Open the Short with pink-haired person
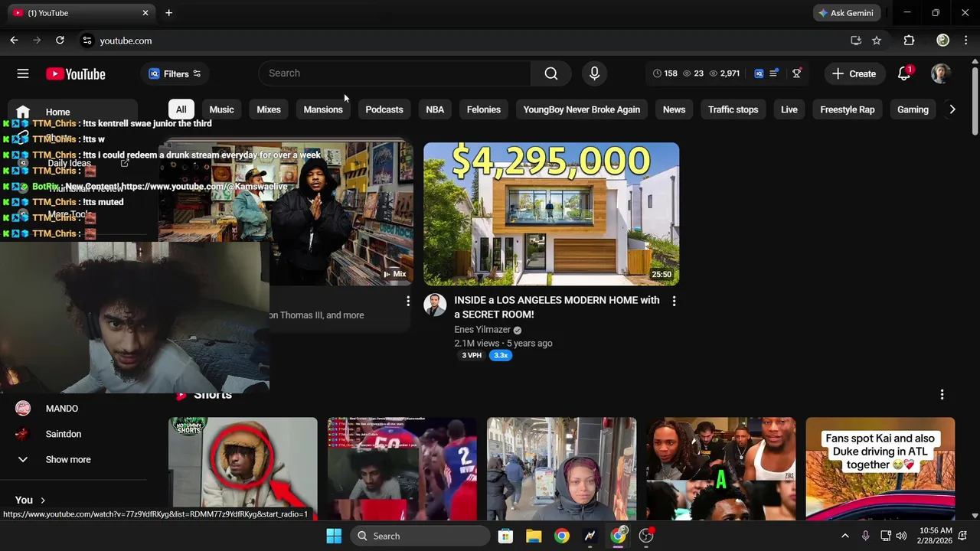980x551 pixels. click(561, 468)
